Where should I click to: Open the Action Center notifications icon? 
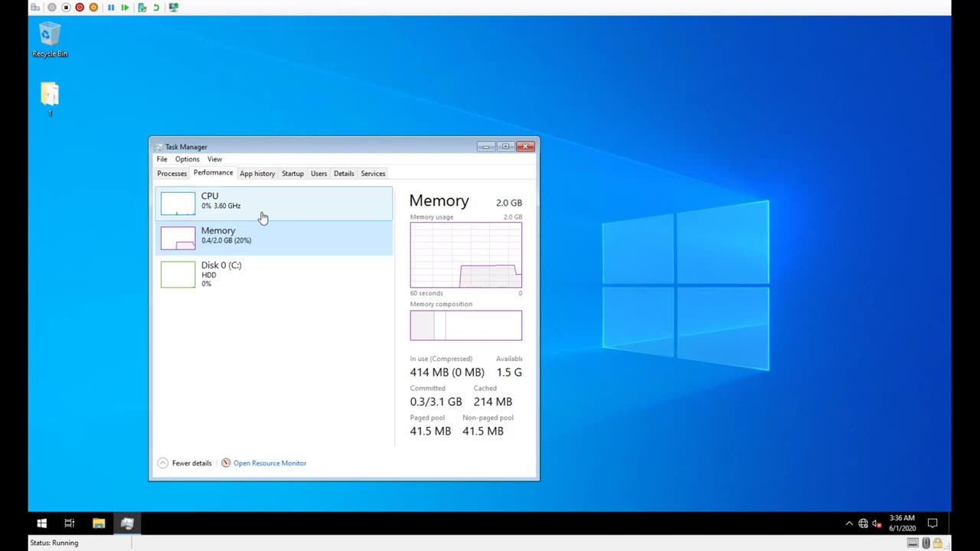933,523
